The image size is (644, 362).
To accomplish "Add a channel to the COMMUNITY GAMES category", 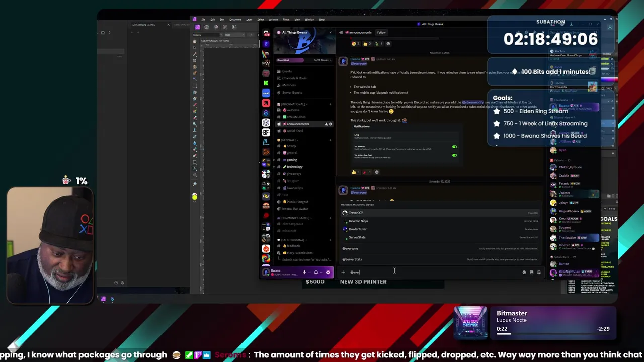I will [330, 218].
